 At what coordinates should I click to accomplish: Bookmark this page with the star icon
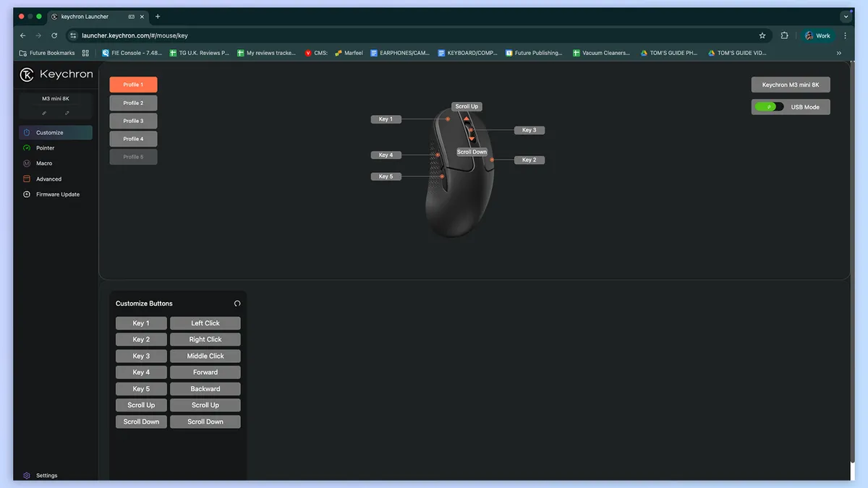coord(762,35)
